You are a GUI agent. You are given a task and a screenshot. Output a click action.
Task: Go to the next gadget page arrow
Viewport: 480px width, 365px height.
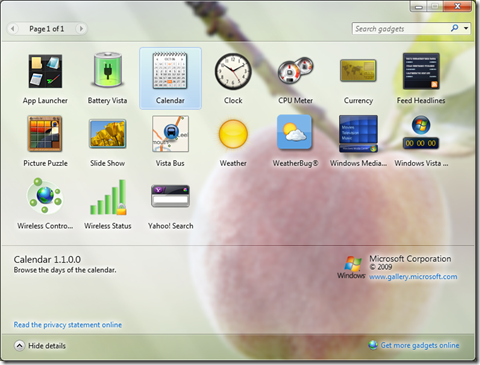coord(81,29)
